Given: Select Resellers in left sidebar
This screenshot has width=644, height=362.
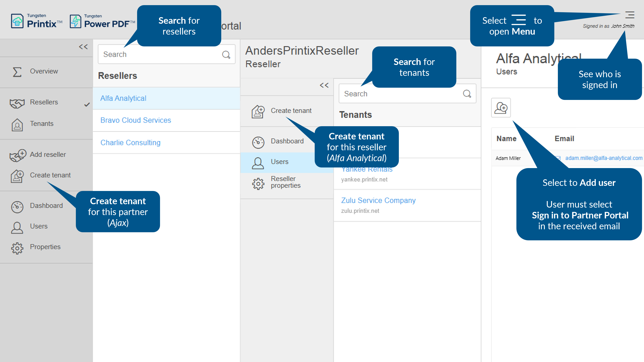Looking at the screenshot, I should click(44, 102).
